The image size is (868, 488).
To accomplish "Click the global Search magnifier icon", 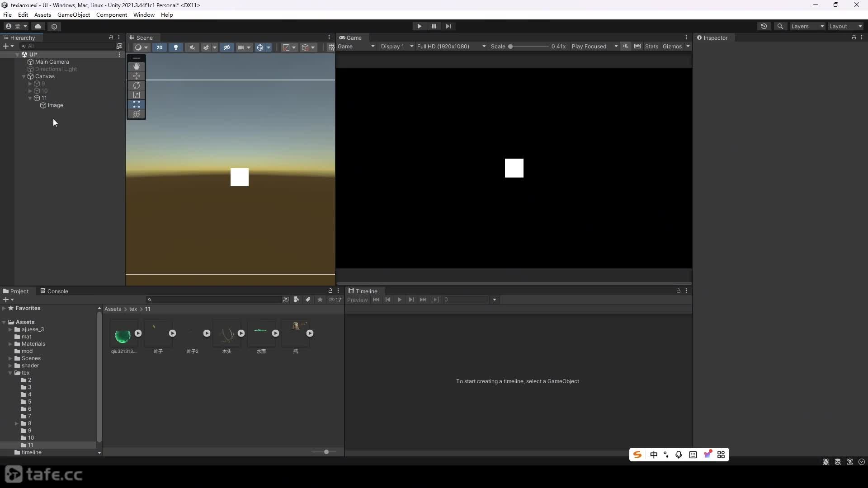I will (780, 26).
